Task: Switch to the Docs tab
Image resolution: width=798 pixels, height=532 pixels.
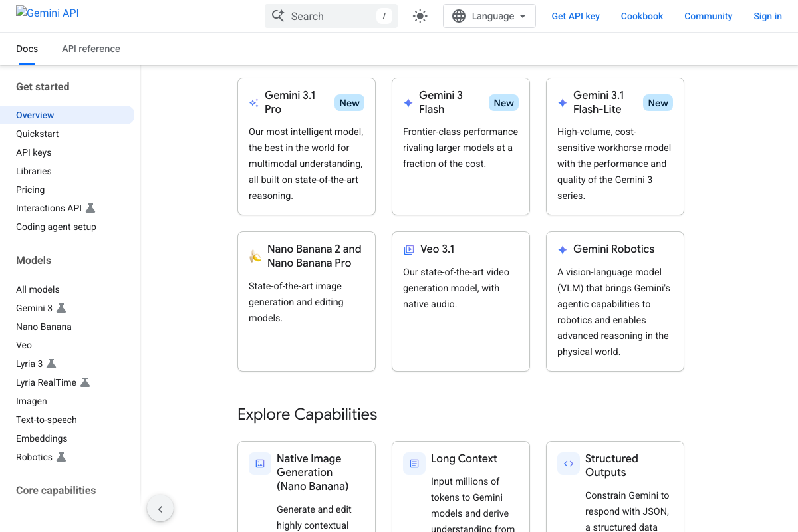Action: pos(27,49)
